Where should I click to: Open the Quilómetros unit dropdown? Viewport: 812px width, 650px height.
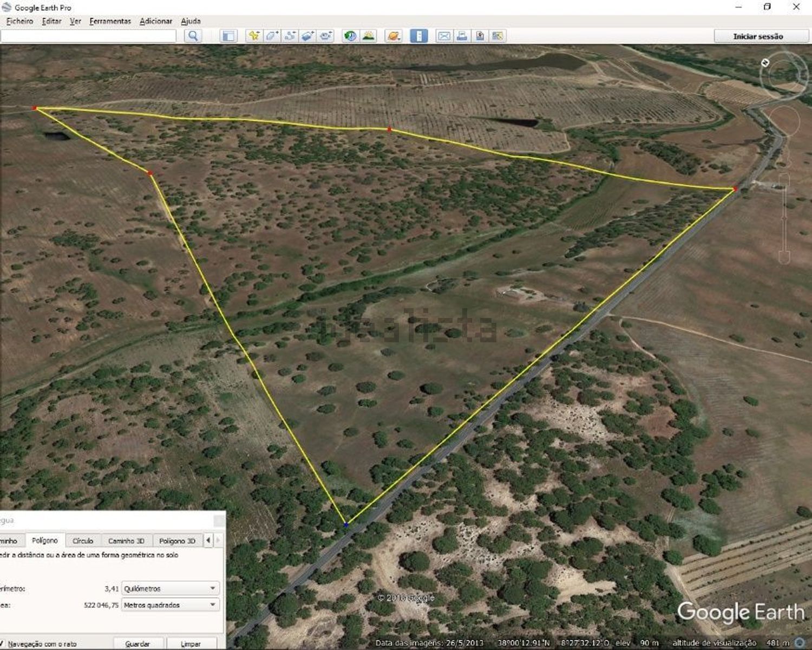(170, 588)
